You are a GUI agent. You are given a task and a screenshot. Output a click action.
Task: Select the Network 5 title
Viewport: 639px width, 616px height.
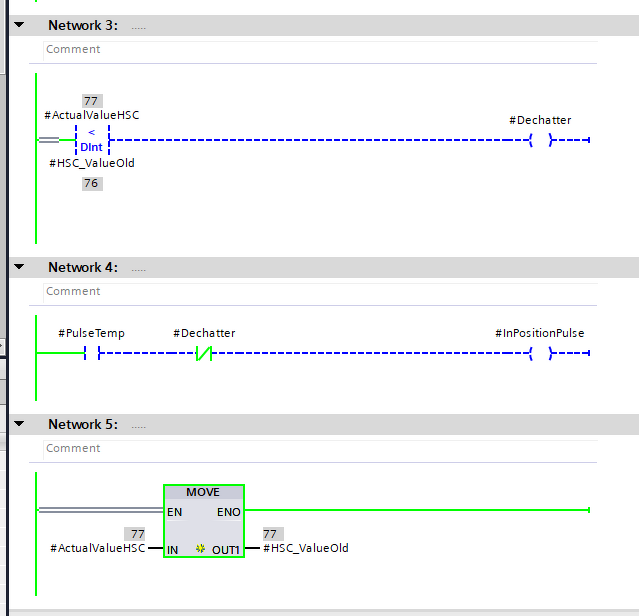coord(83,424)
